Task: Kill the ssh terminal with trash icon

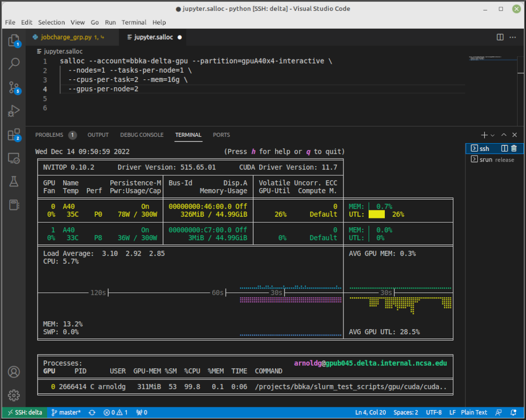Action: 513,149
